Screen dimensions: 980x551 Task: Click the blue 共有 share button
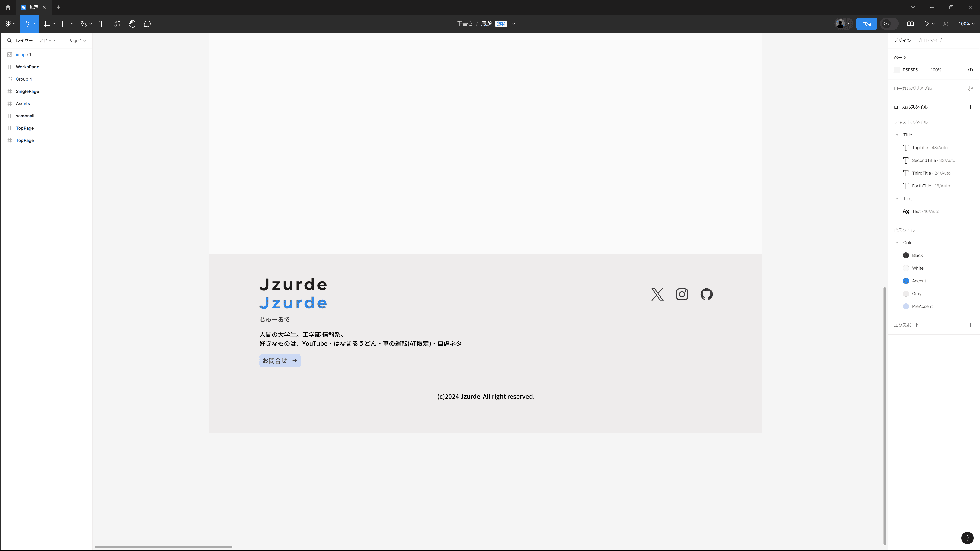[866, 23]
